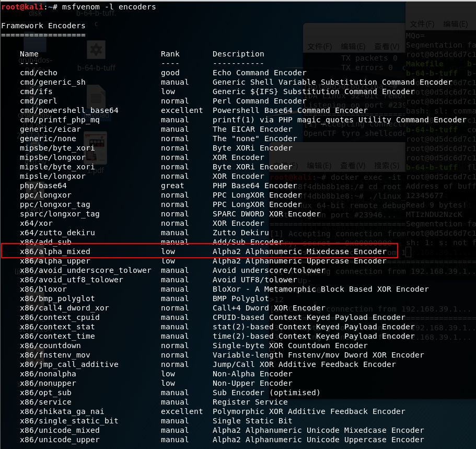Click 'PHP Base64 Encoder' description

tap(254, 186)
